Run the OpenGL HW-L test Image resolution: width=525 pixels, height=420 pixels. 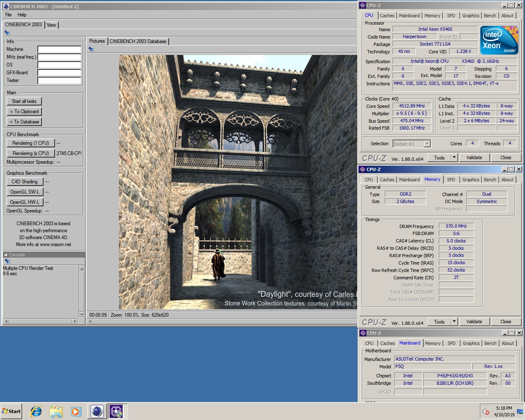point(25,202)
